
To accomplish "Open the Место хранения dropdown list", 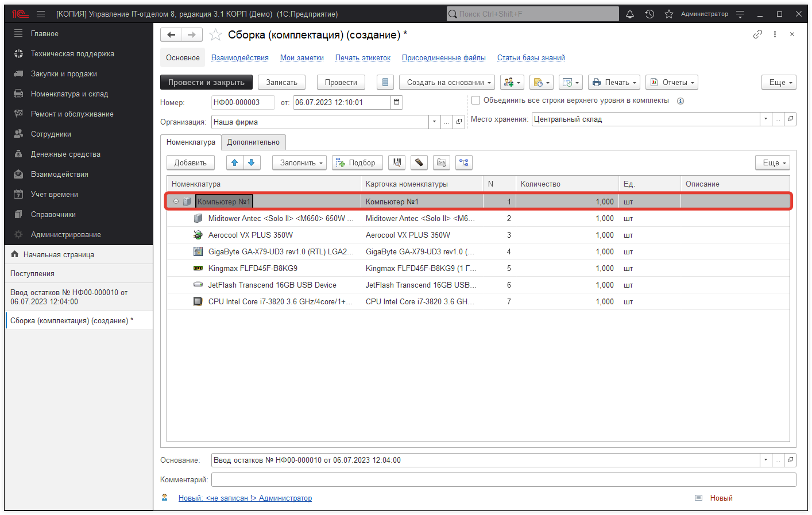I will [x=765, y=119].
